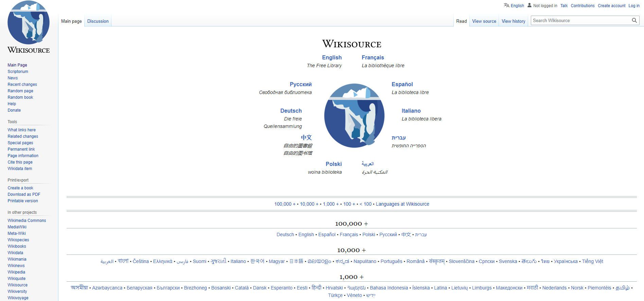
Task: Select the Italiano library link
Action: pos(411,111)
